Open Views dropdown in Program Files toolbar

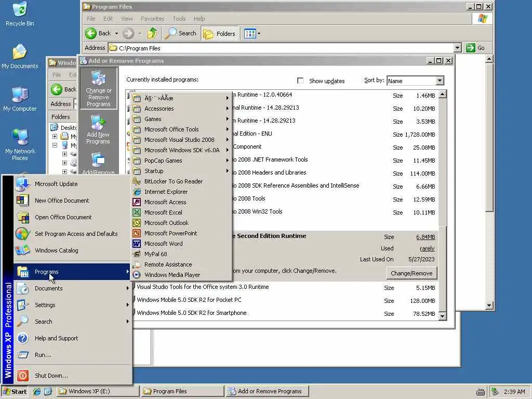259,34
